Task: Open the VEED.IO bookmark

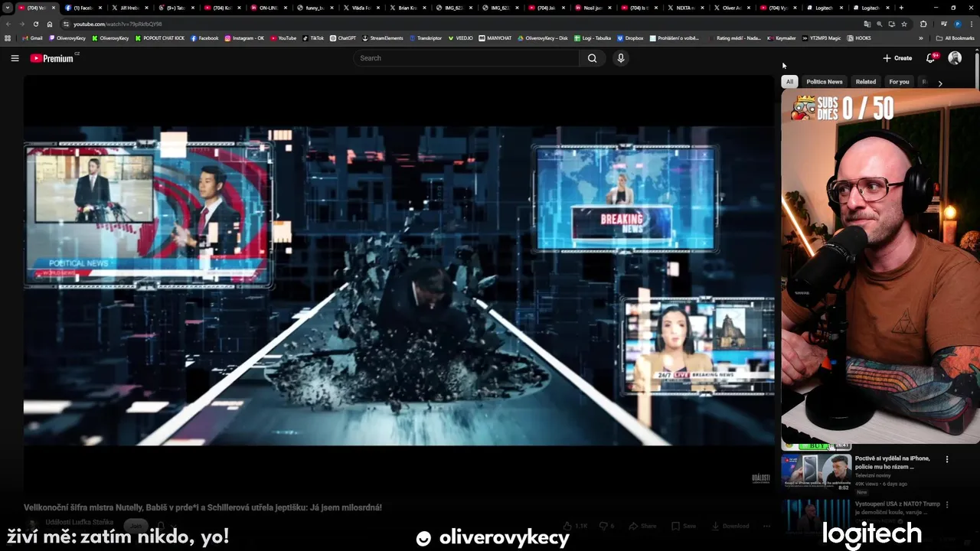Action: (x=461, y=37)
